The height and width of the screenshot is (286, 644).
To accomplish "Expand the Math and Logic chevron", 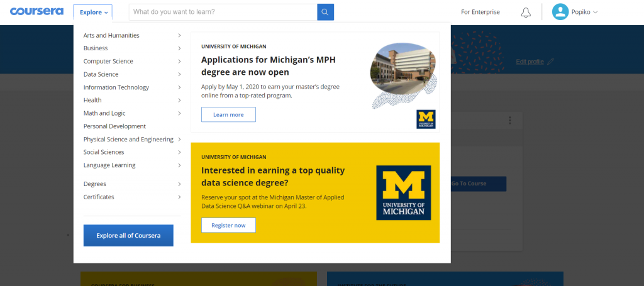I will pyautogui.click(x=179, y=113).
